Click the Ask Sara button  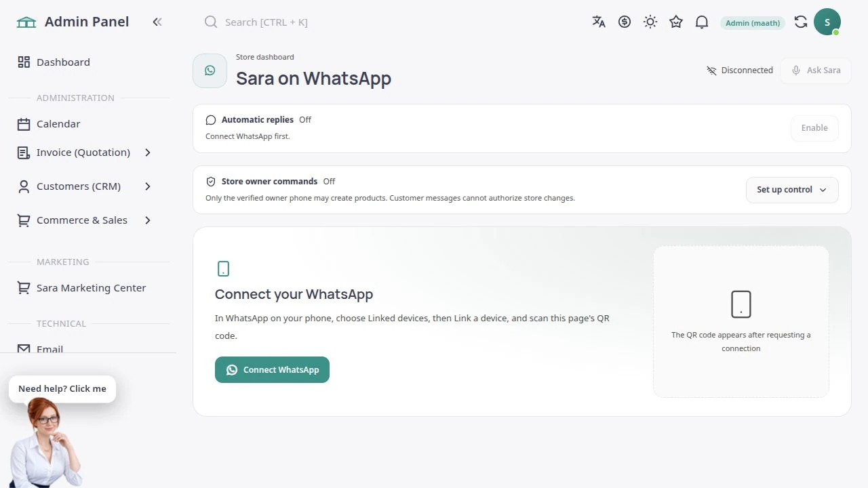click(x=816, y=70)
